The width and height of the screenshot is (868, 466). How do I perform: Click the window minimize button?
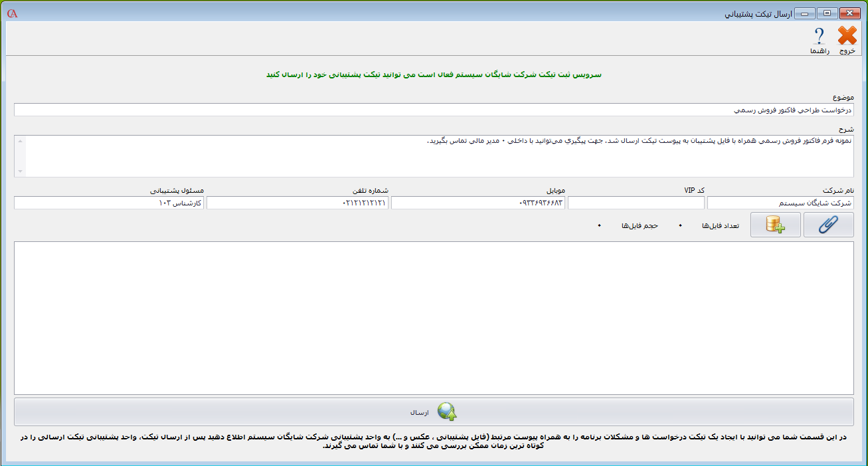pos(804,13)
